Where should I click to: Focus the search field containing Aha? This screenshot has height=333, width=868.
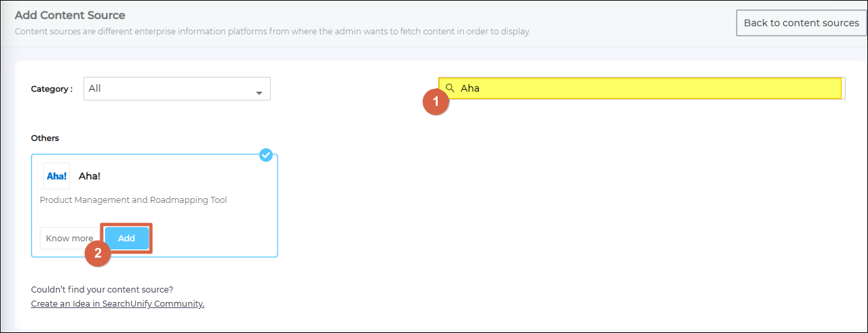(x=640, y=88)
